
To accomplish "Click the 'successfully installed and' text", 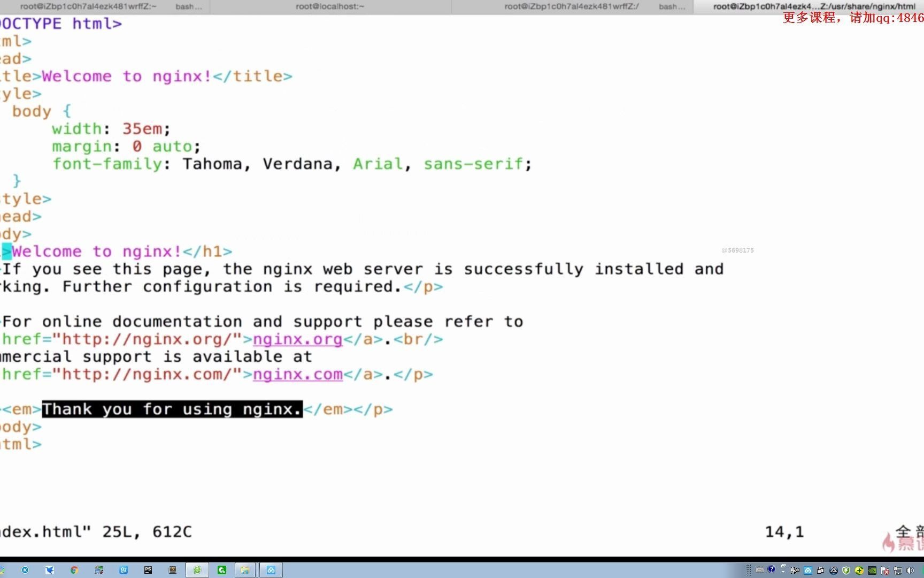I will [x=594, y=269].
